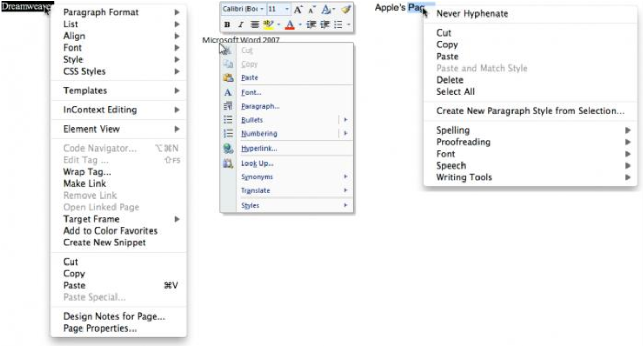
Task: Open the highlight color dropdown arrow
Action: 279,24
